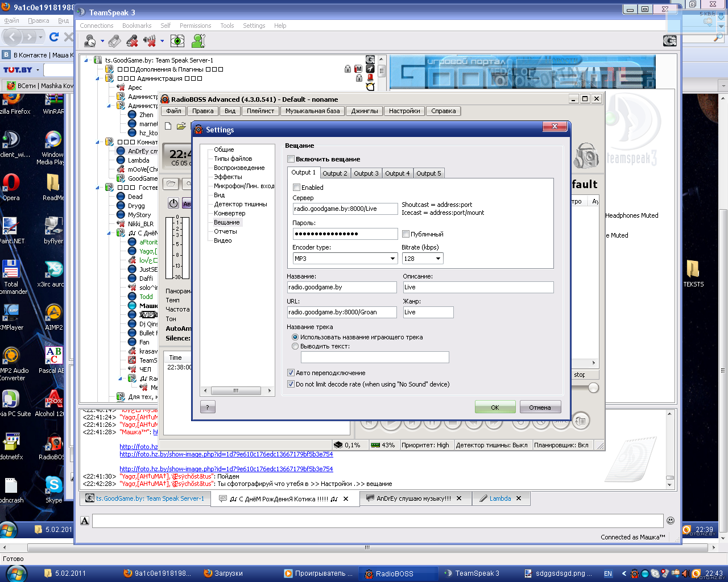Click new playlist icon in RadioBOSS
The width and height of the screenshot is (728, 582).
click(x=168, y=126)
